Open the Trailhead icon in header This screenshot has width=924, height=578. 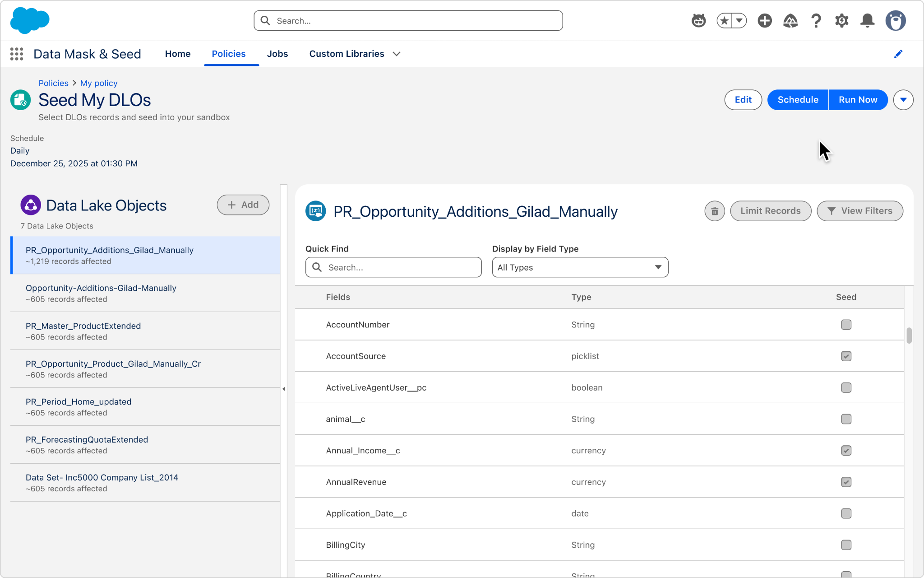pyautogui.click(x=790, y=20)
